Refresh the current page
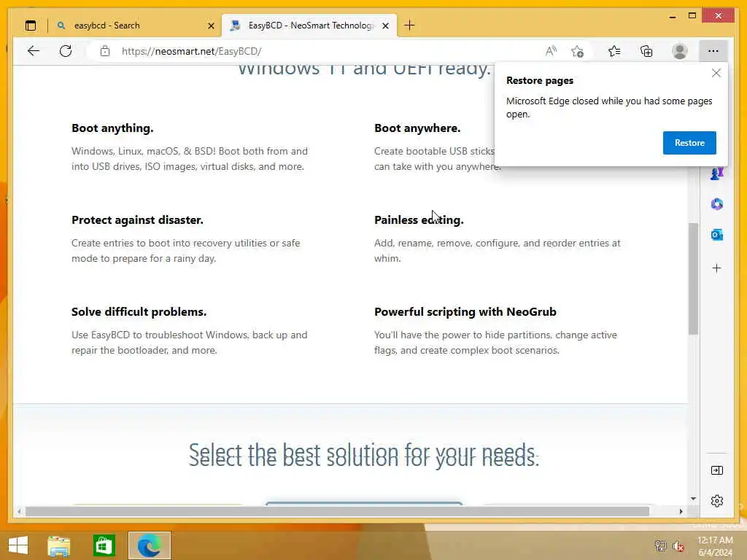This screenshot has width=747, height=560. pyautogui.click(x=66, y=51)
